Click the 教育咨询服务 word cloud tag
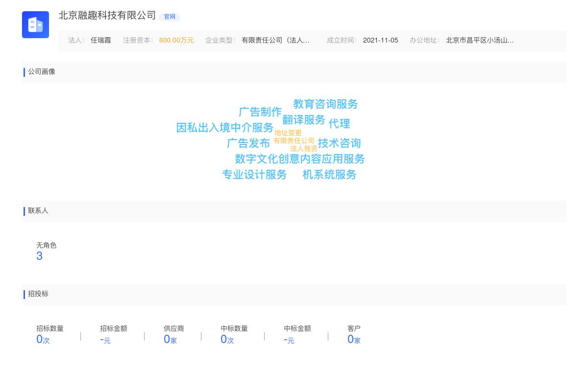The height and width of the screenshot is (368, 588). [325, 104]
